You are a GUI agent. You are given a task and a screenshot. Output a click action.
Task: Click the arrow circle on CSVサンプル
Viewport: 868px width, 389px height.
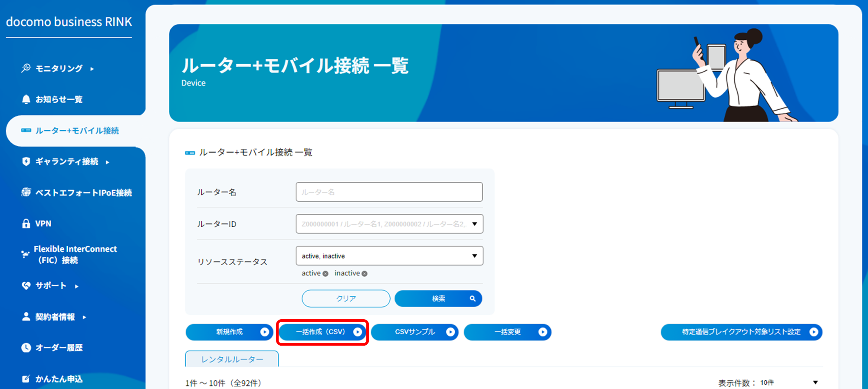click(x=450, y=332)
